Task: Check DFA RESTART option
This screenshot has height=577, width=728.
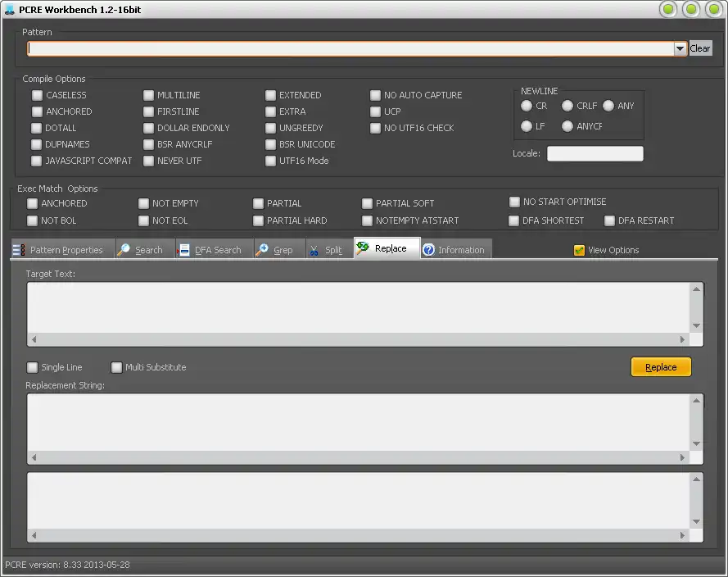Action: click(x=609, y=220)
